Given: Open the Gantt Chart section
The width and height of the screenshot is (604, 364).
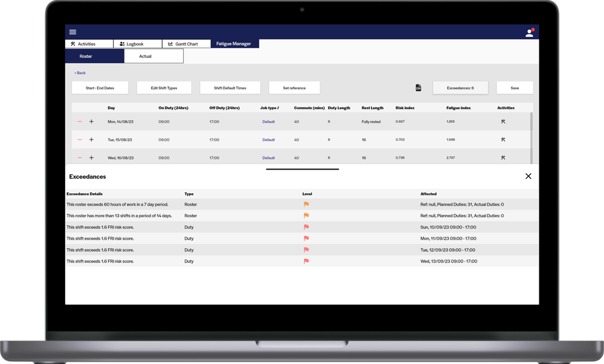Looking at the screenshot, I should tap(185, 43).
